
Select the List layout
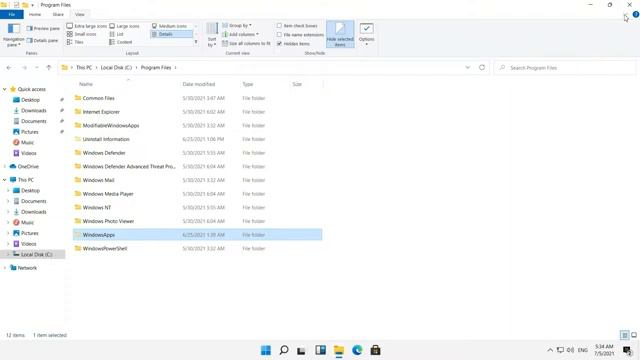tap(117, 34)
